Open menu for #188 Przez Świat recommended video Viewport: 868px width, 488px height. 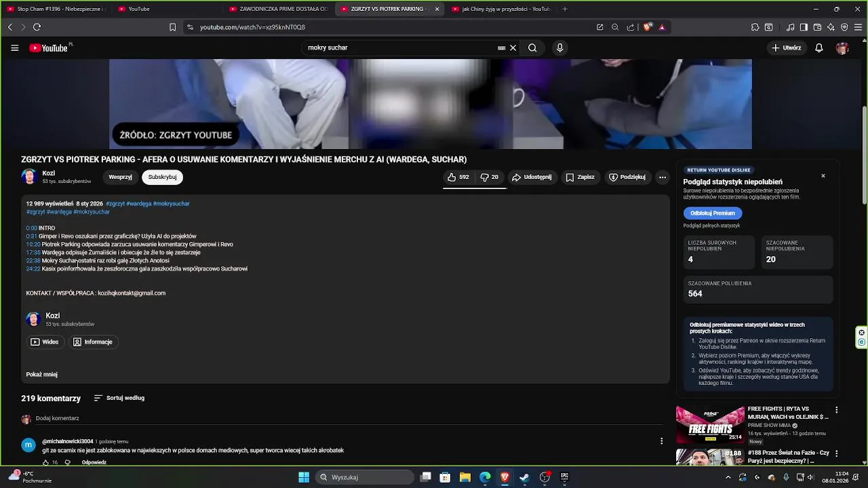point(836,453)
